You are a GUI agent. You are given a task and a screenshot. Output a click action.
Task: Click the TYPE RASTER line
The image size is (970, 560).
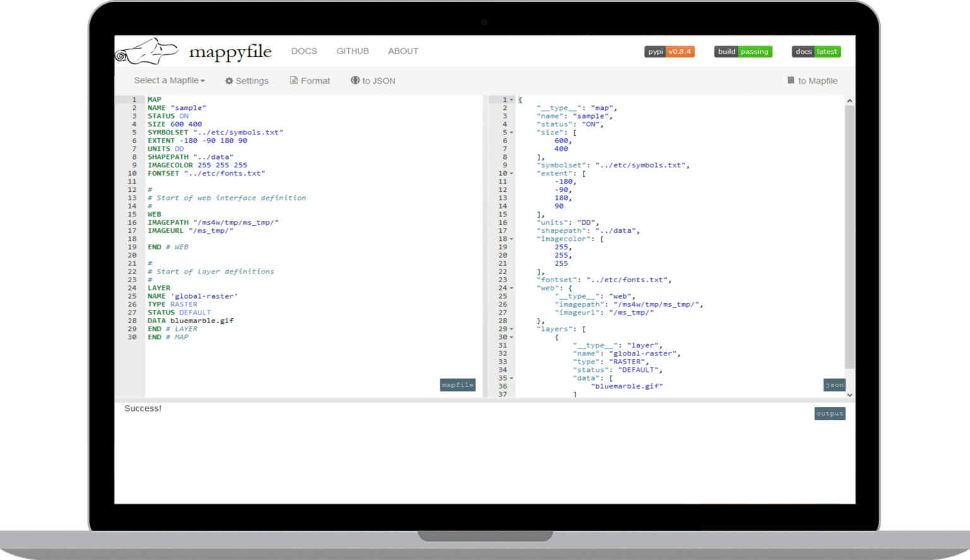click(x=172, y=305)
